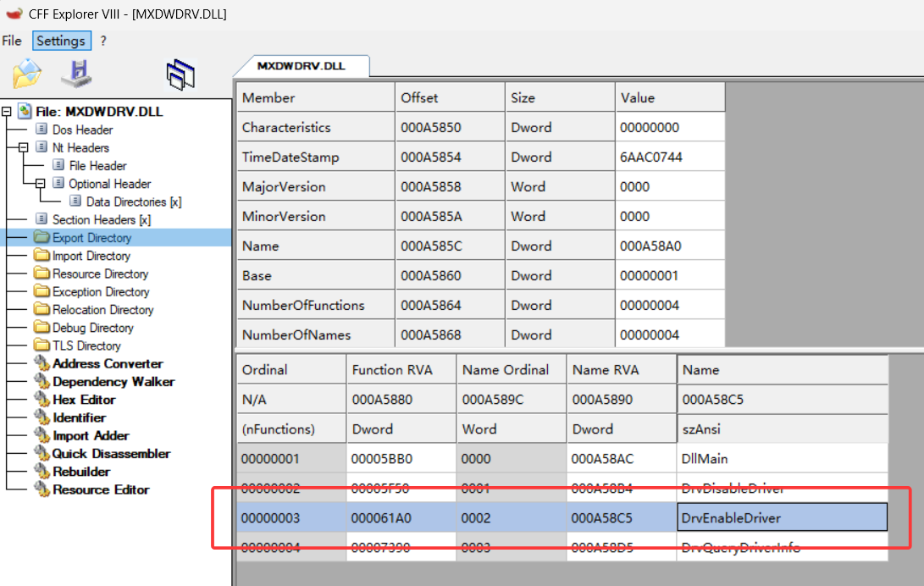Click the Quick Disassembler tool icon
Viewport: 924px width, 586px height.
tap(41, 454)
